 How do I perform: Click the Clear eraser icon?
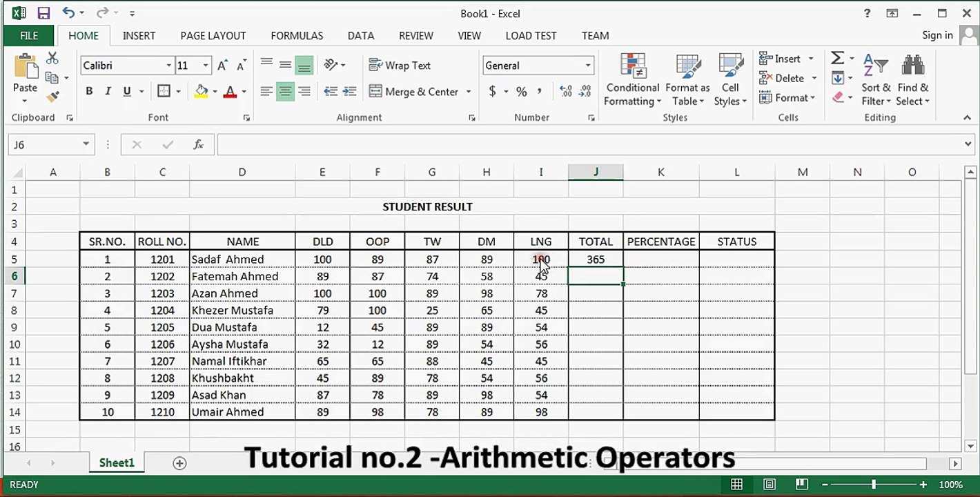pos(838,97)
